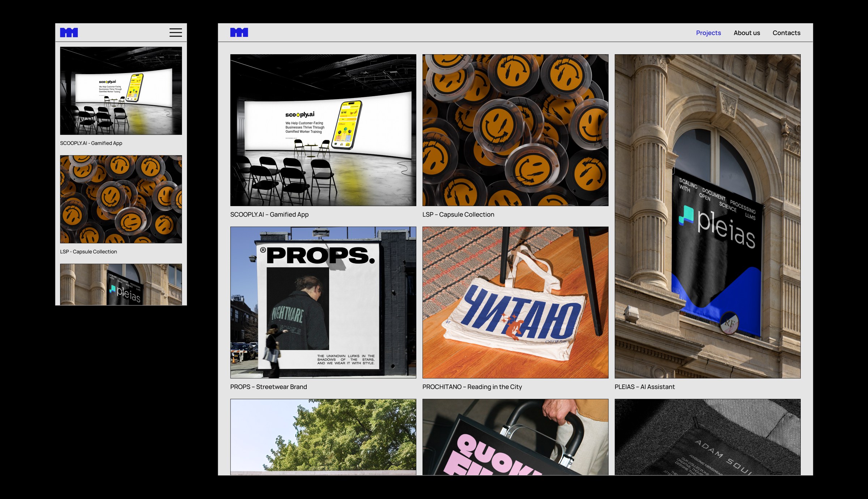Open the Contacts nav link
868x499 pixels.
(786, 33)
